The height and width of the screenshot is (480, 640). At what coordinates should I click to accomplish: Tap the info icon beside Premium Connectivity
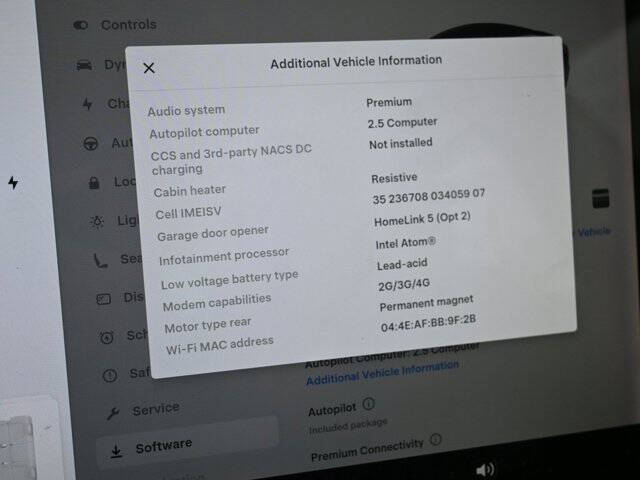(x=436, y=440)
